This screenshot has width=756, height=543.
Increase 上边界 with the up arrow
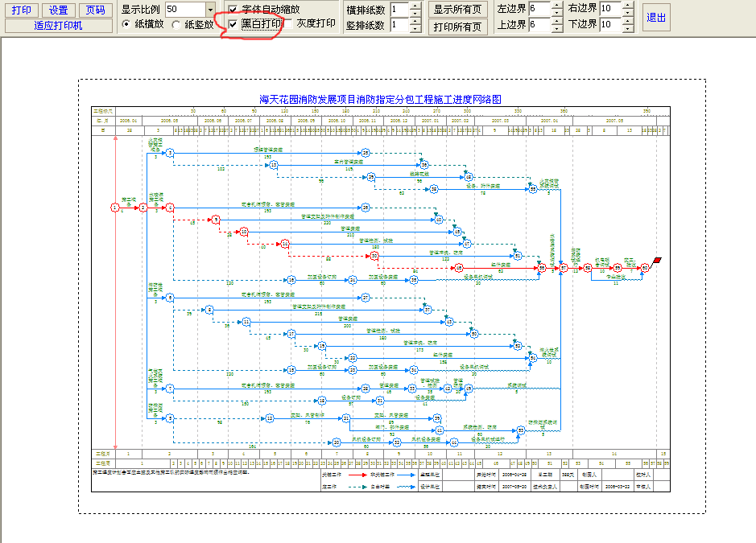click(557, 21)
